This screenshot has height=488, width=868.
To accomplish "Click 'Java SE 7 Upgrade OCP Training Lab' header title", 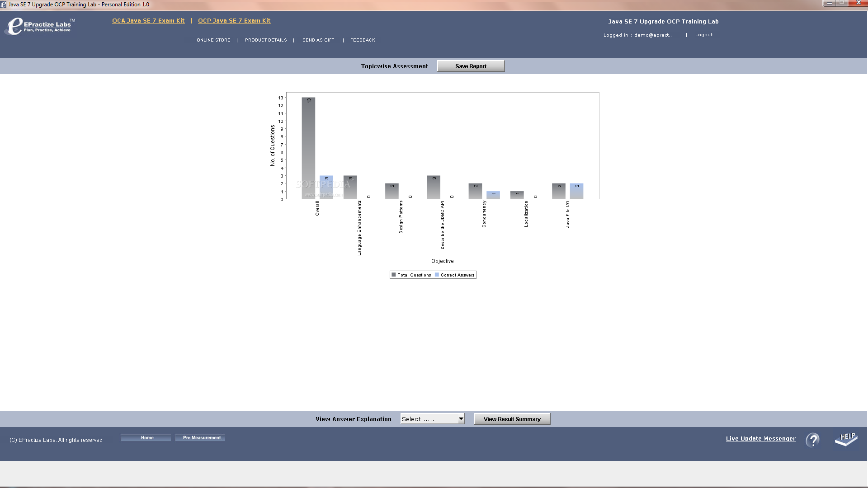I will coord(663,22).
